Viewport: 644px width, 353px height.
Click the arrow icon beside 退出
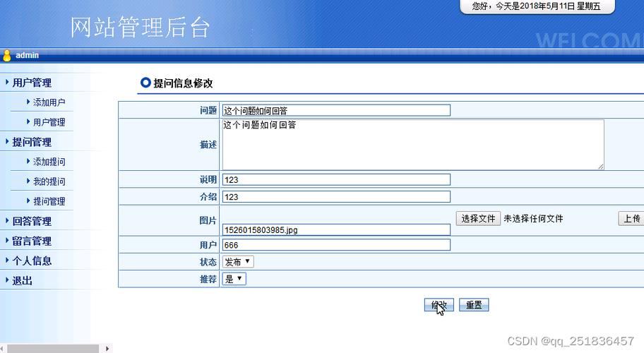(x=7, y=280)
